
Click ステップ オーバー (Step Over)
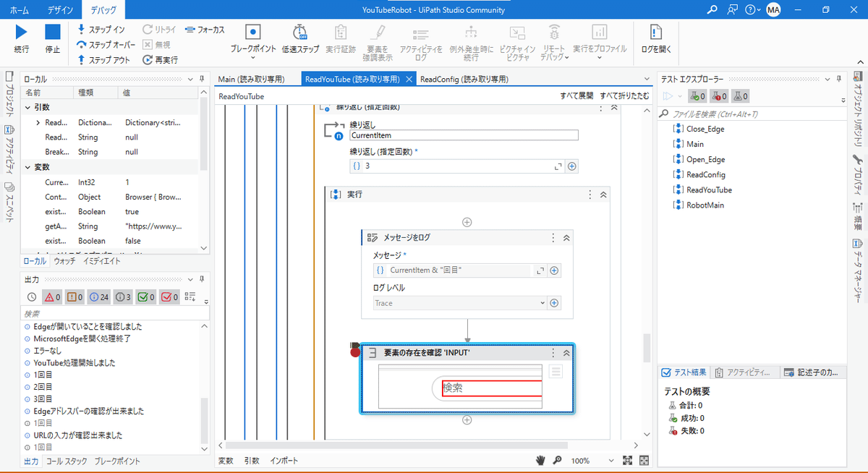pos(106,45)
